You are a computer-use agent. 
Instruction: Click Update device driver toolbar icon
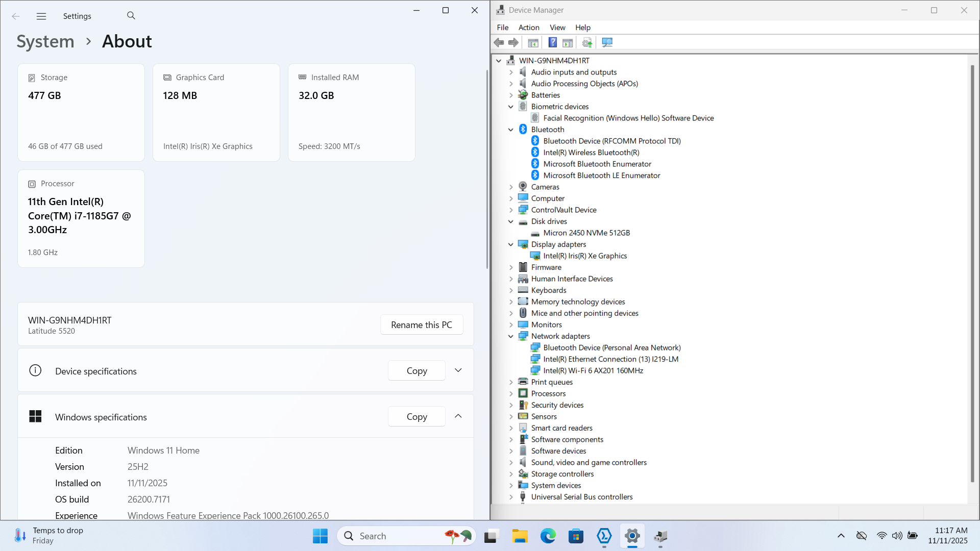click(x=587, y=43)
